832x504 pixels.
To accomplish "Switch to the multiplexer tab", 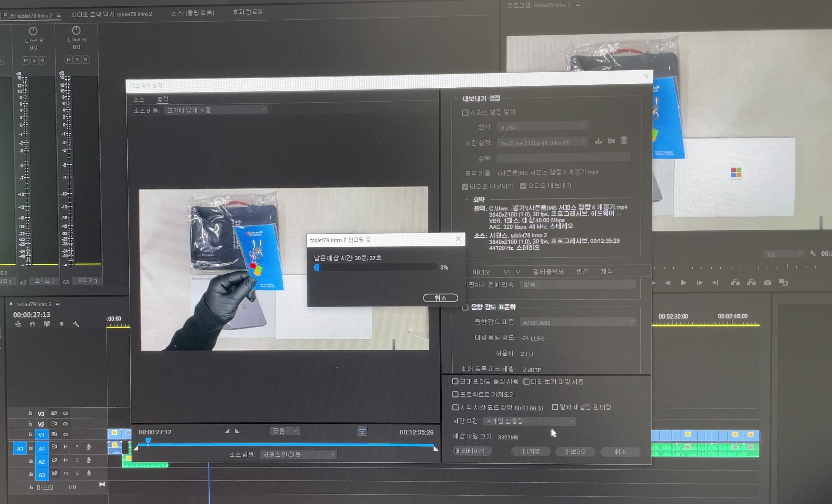I will click(x=548, y=272).
